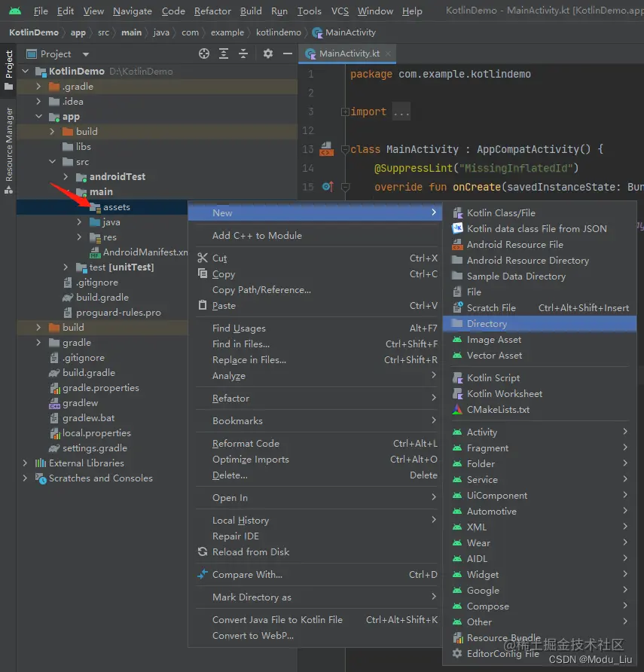Click the Reload from Disk icon
Image resolution: width=644 pixels, height=672 pixels.
pos(203,551)
